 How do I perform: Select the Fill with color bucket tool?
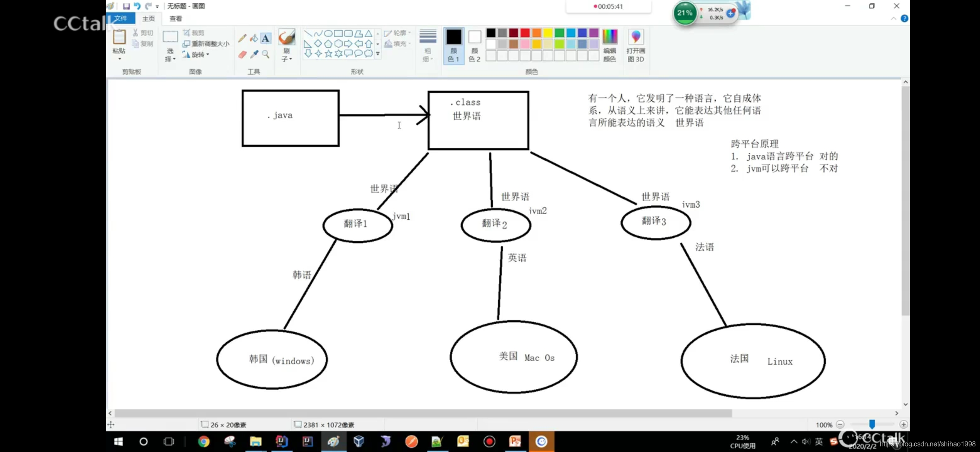254,39
